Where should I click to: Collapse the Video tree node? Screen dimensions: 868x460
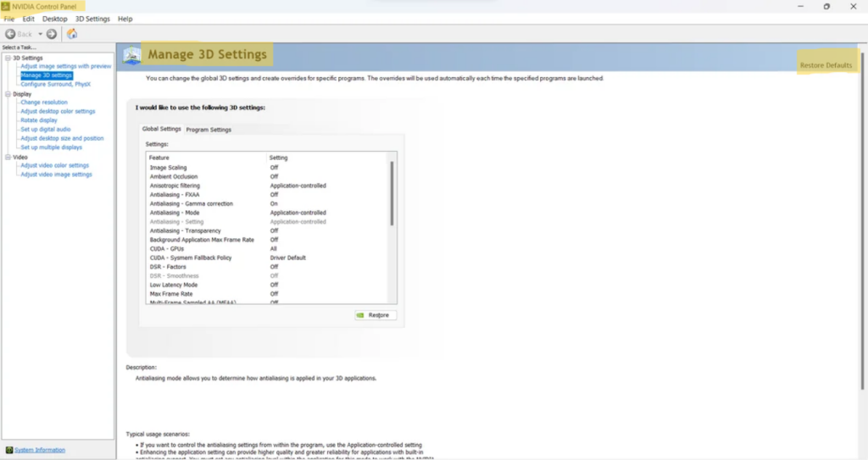8,158
